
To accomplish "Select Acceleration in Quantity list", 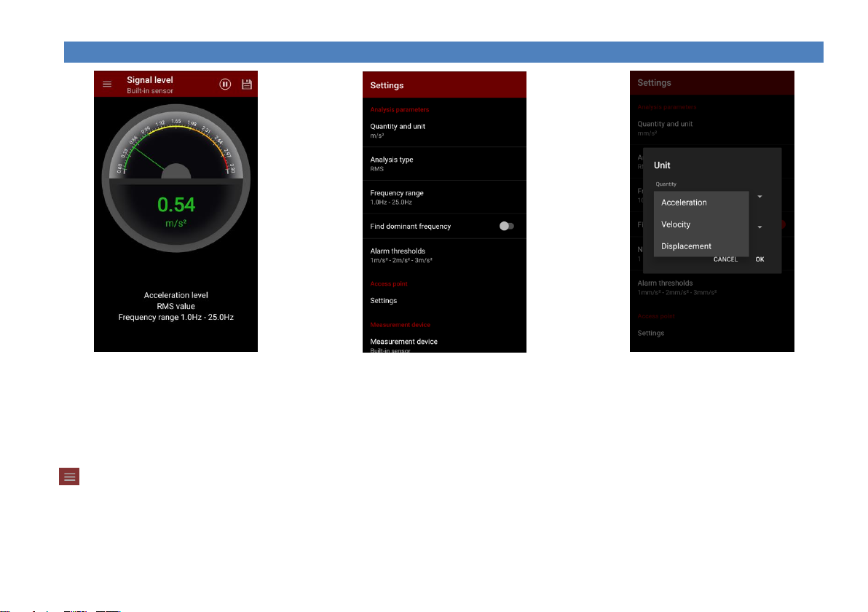I will pos(701,203).
